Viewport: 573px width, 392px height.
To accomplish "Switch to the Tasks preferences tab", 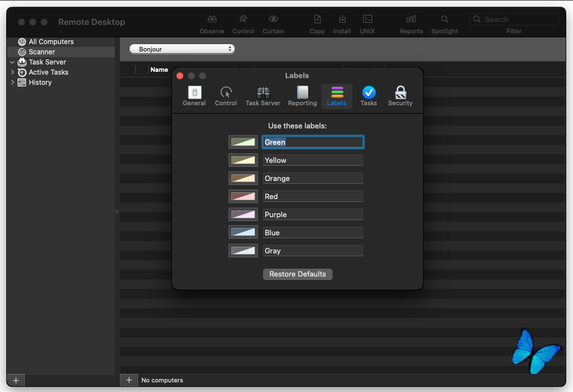I will [368, 96].
